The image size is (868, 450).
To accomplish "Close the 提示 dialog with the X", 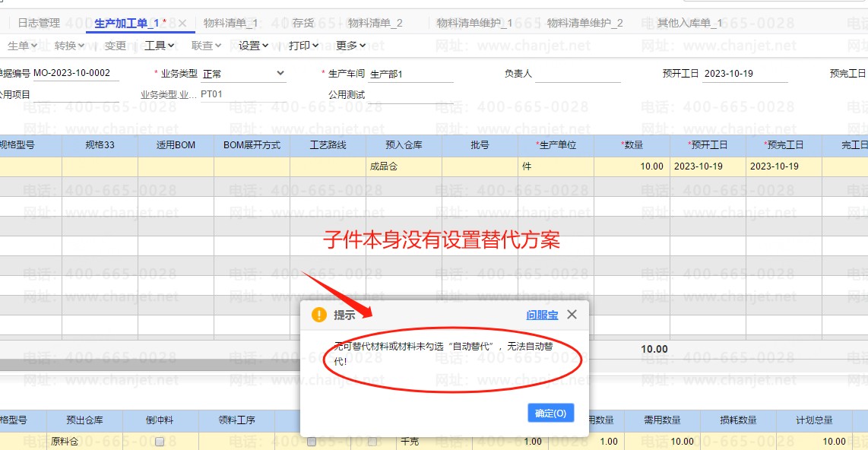I will (x=572, y=314).
